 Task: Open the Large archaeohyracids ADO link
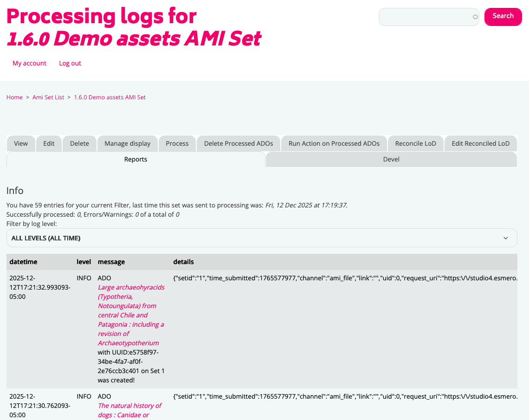tap(130, 315)
